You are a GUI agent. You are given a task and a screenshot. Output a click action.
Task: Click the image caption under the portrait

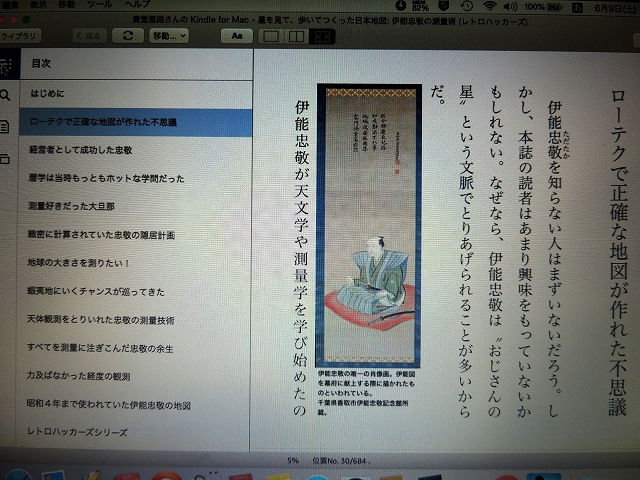tap(366, 393)
